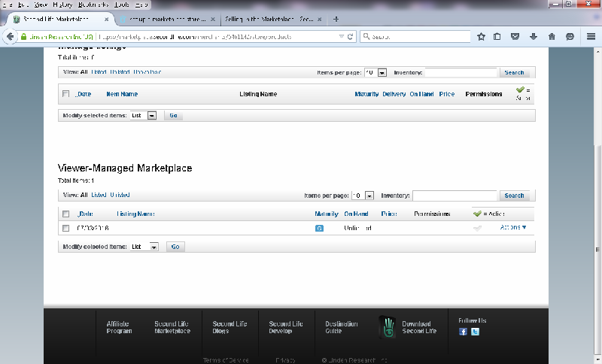
Task: Open the Tools menu
Action: [122, 5]
